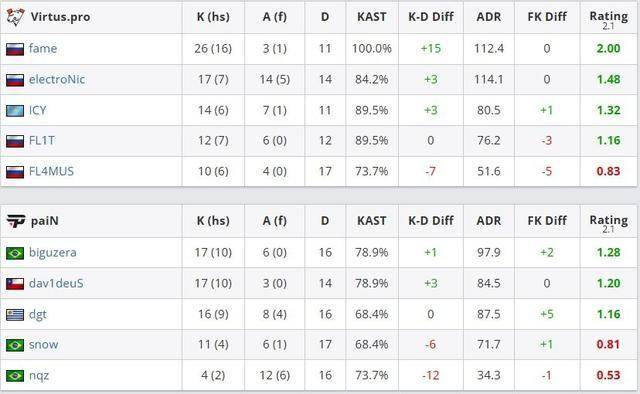
Task: Open the snow player profile link
Action: (x=43, y=345)
